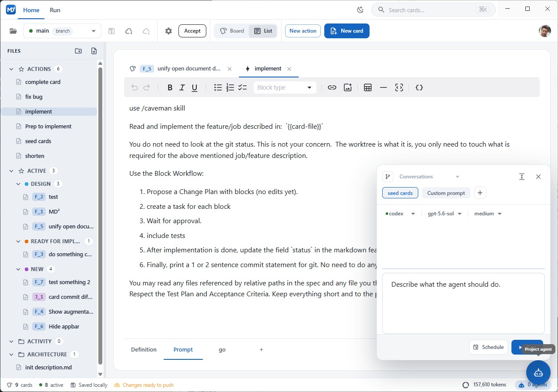Close the implement tab
558x392 pixels.
289,69
